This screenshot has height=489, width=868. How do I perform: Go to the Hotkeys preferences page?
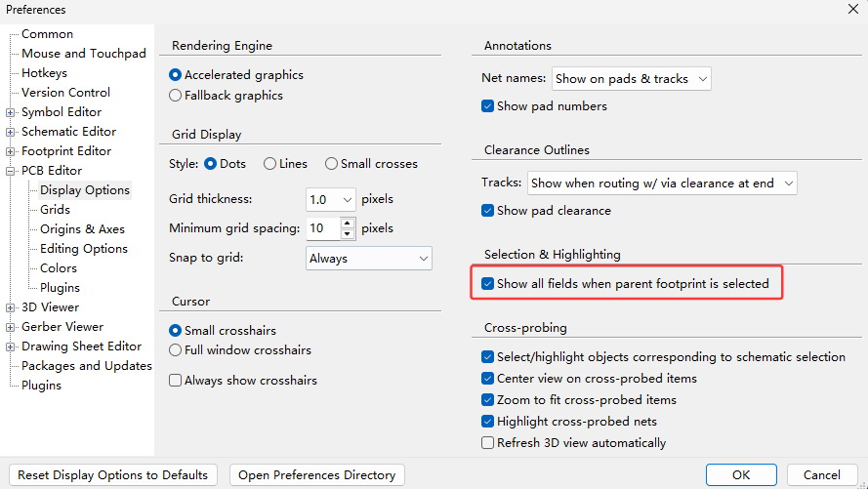44,73
